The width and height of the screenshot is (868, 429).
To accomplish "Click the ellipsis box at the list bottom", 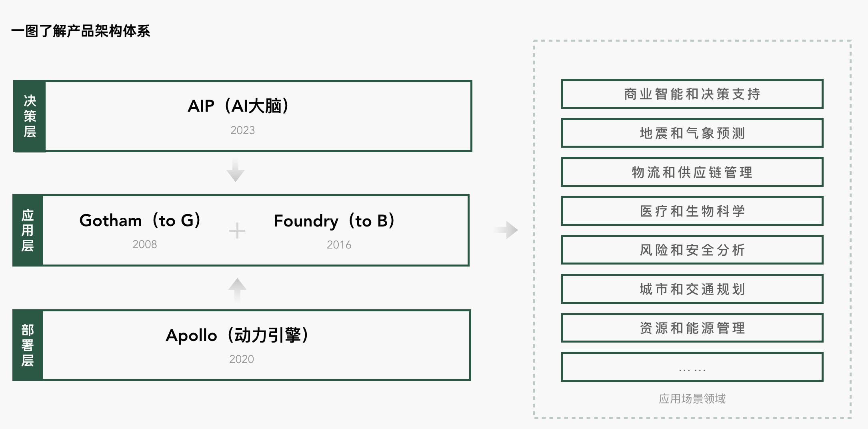I will coord(692,367).
